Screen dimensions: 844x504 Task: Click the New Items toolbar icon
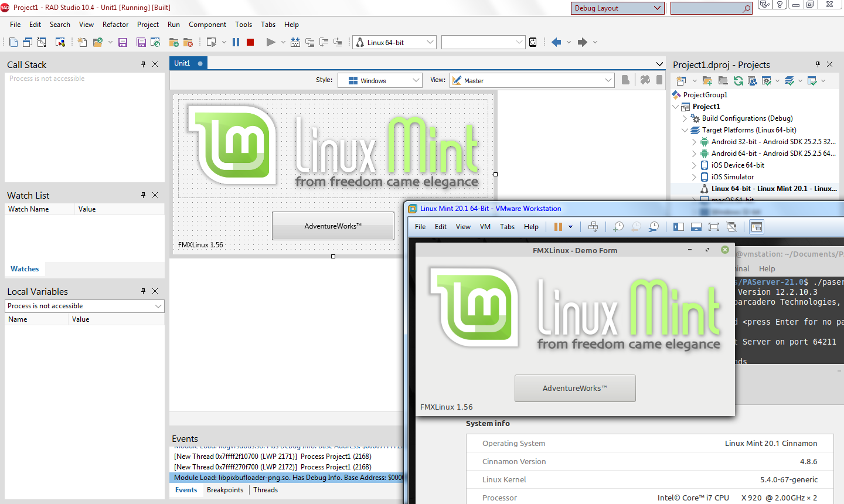pyautogui.click(x=82, y=42)
